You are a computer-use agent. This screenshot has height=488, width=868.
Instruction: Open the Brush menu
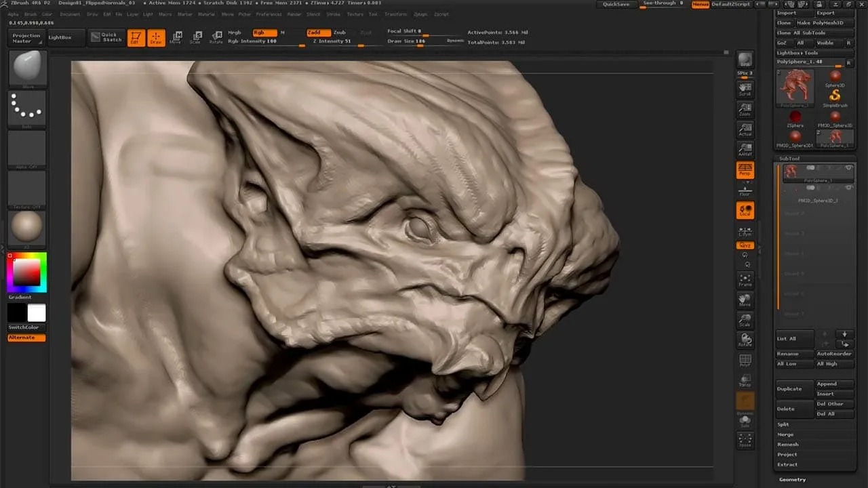point(31,14)
